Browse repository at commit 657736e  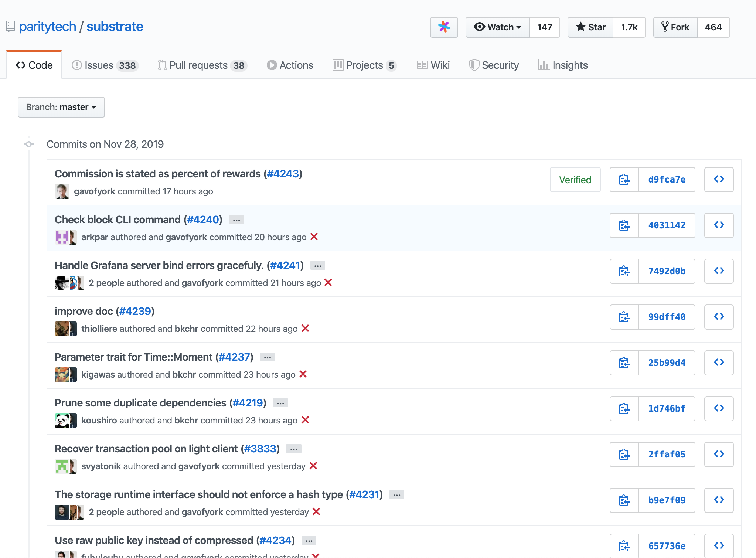tap(719, 546)
